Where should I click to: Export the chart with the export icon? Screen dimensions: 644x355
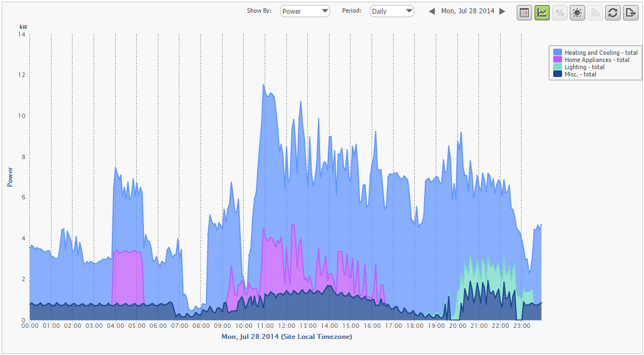[631, 13]
